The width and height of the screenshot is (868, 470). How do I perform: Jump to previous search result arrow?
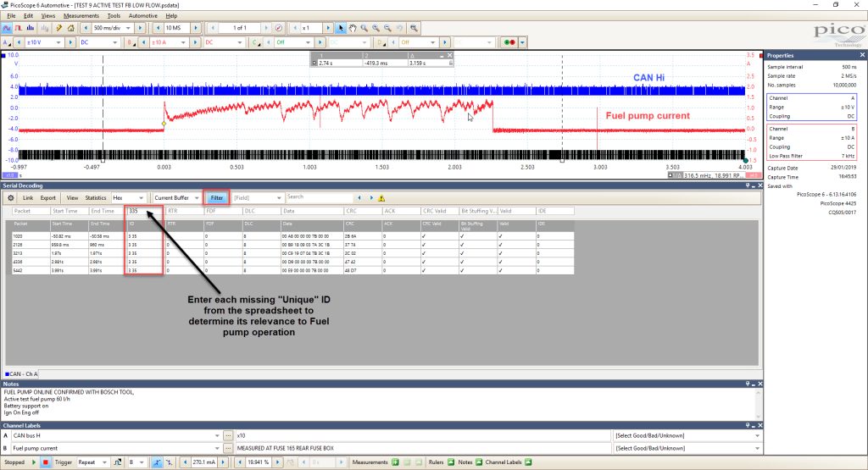click(359, 198)
